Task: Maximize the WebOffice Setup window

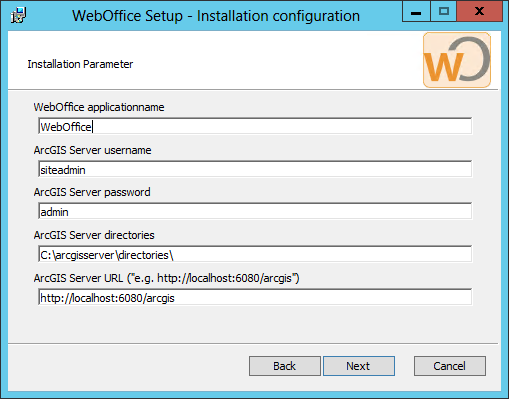Action: pyautogui.click(x=444, y=11)
